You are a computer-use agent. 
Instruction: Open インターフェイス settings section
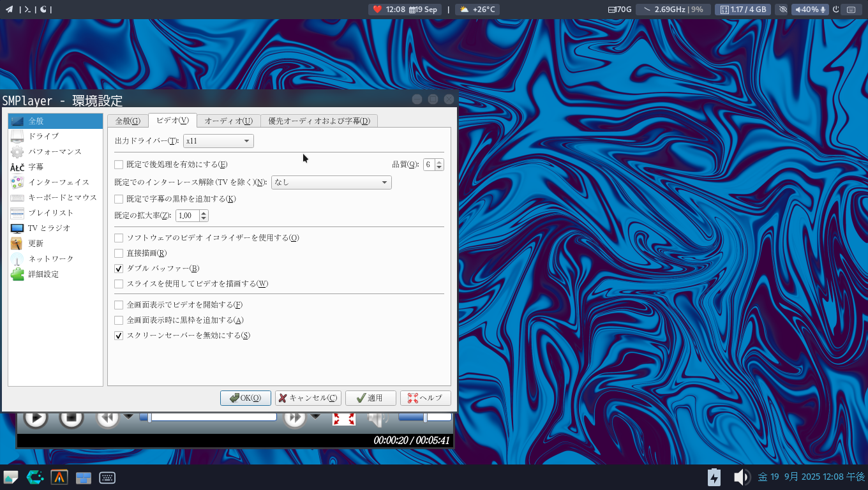(56, 182)
